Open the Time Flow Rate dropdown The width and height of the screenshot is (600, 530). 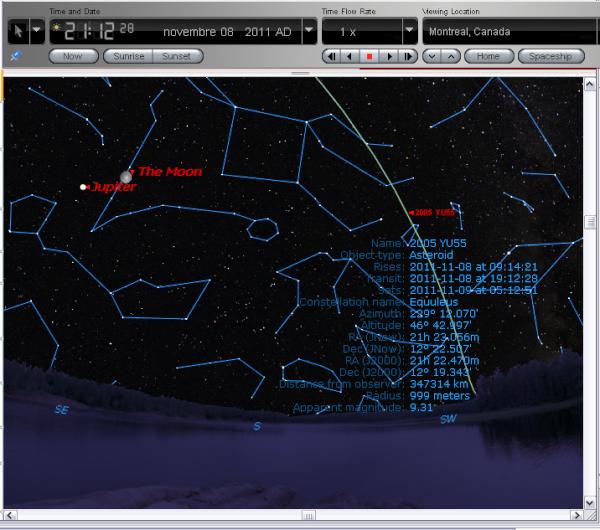click(410, 31)
